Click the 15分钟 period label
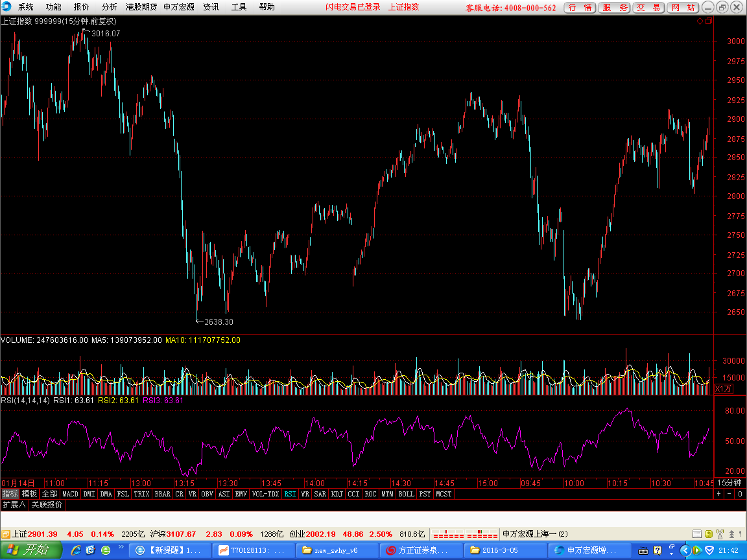The height and width of the screenshot is (560, 747). click(729, 483)
